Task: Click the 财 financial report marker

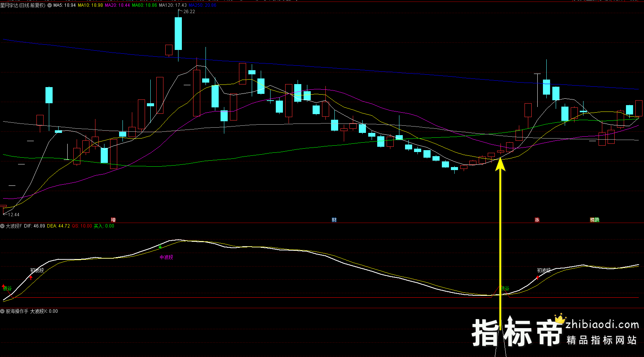Action: pyautogui.click(x=334, y=220)
